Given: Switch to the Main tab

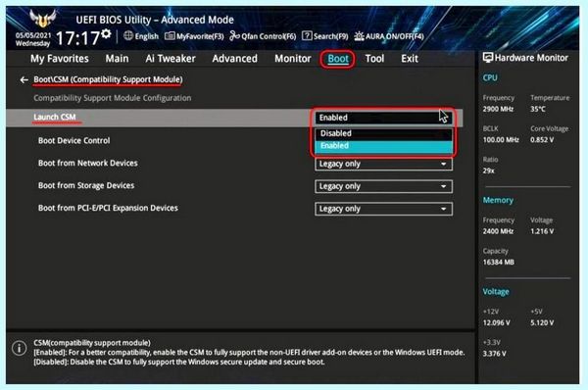Looking at the screenshot, I should 117,59.
